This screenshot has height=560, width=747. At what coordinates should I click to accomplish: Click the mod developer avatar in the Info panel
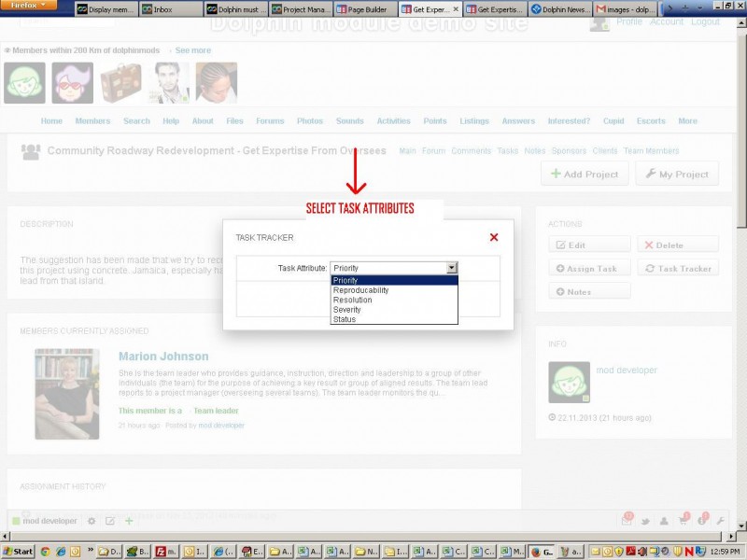569,383
